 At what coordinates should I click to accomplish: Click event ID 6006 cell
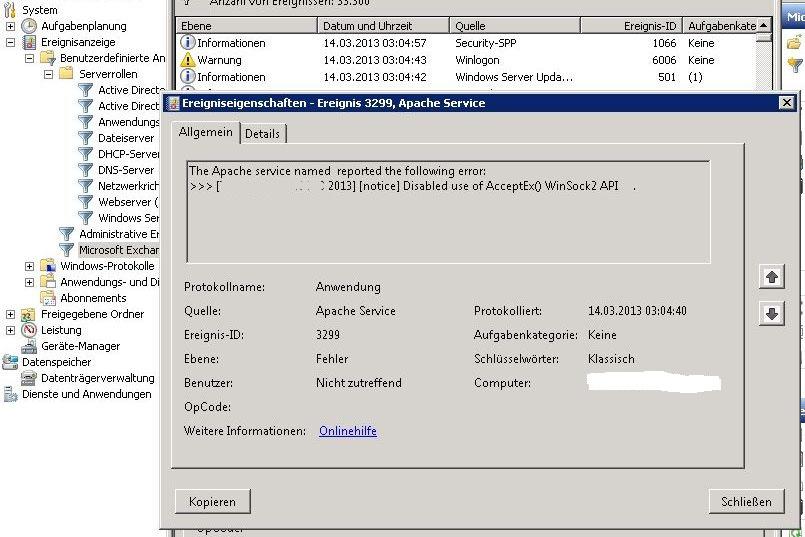(x=664, y=60)
